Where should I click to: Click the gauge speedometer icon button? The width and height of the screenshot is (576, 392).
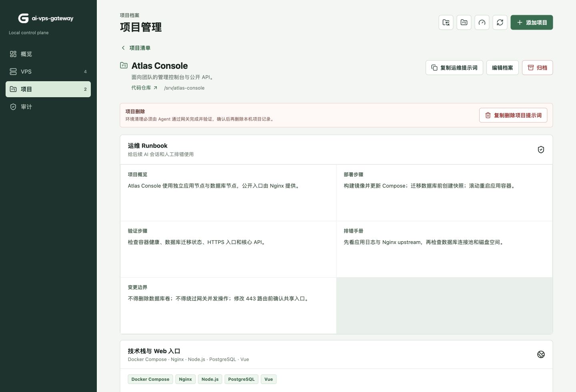point(482,22)
